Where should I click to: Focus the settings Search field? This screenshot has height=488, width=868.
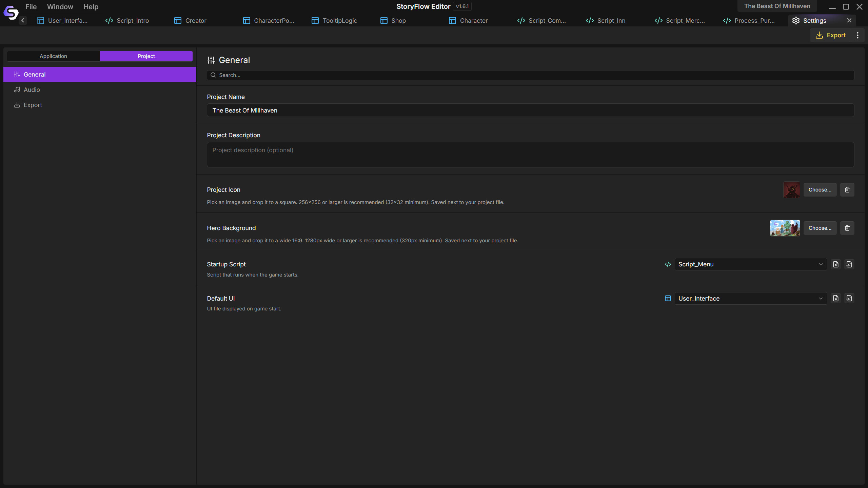[x=530, y=75]
